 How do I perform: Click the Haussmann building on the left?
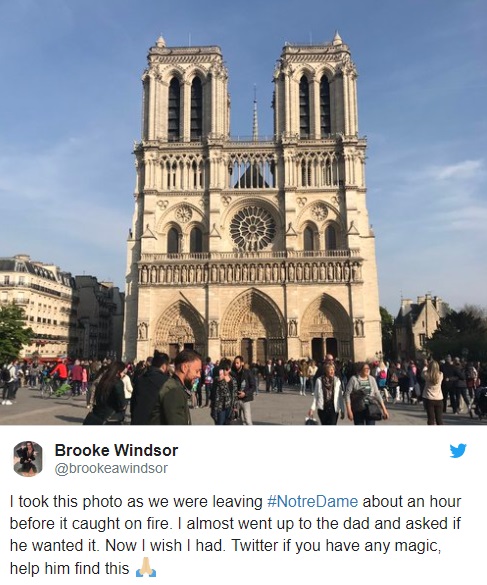tap(37, 306)
